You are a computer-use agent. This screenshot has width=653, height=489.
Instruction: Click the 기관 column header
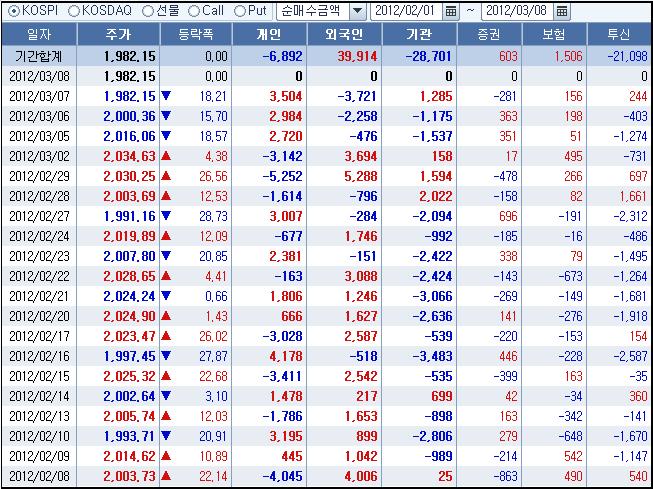pyautogui.click(x=419, y=34)
